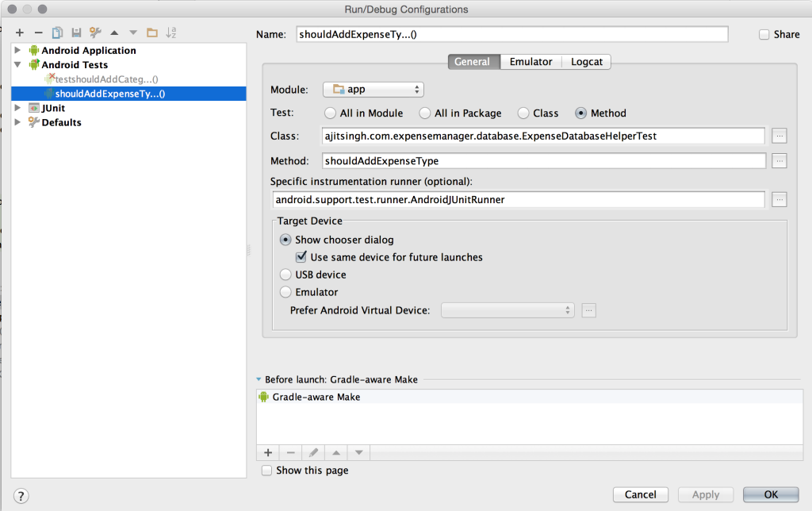This screenshot has height=511, width=812.
Task: Collapse the Before launch section
Action: pyautogui.click(x=259, y=380)
